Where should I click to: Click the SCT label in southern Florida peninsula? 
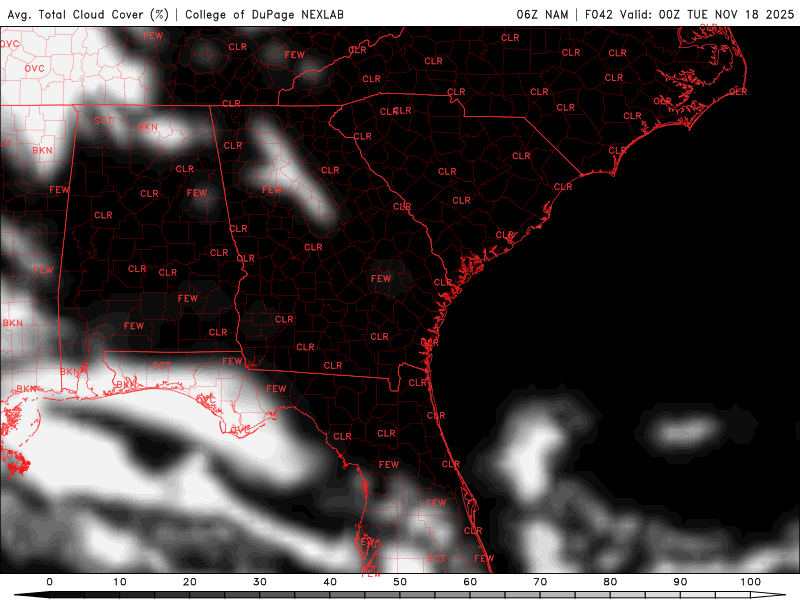point(436,559)
